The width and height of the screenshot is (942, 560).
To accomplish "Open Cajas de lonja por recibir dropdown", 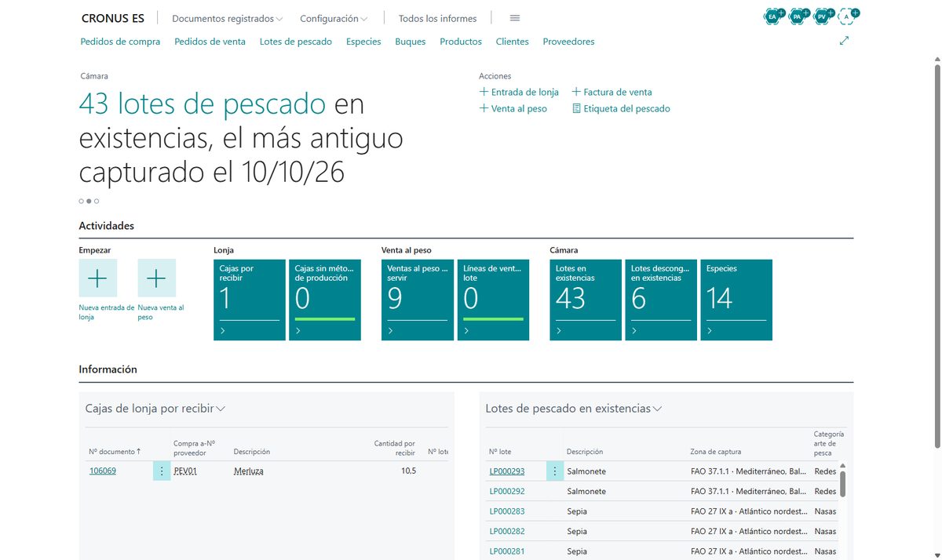I will tap(155, 409).
